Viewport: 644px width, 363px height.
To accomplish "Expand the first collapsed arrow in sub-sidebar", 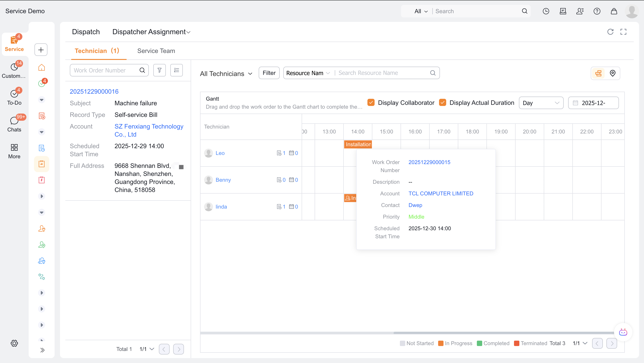I will [42, 196].
